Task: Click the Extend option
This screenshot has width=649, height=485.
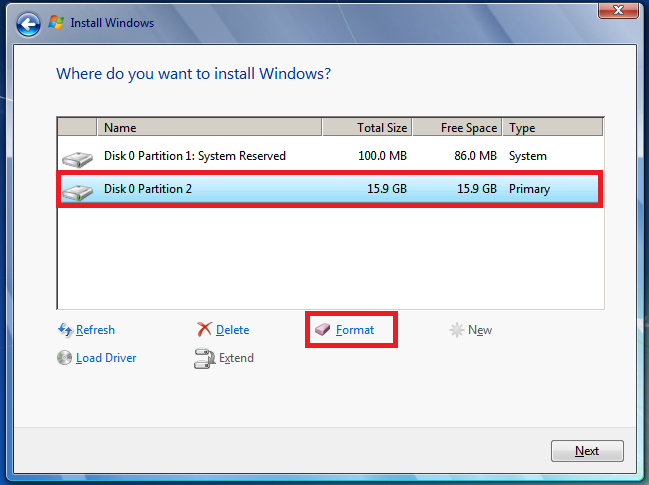Action: (x=236, y=358)
